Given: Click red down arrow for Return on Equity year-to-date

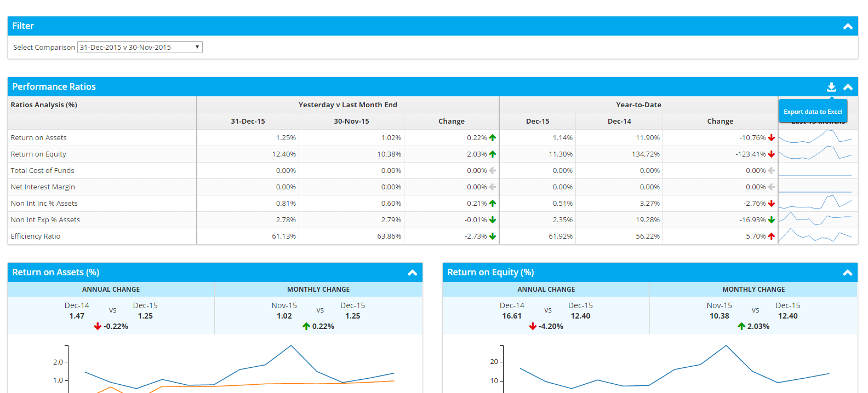Looking at the screenshot, I should pyautogui.click(x=772, y=154).
